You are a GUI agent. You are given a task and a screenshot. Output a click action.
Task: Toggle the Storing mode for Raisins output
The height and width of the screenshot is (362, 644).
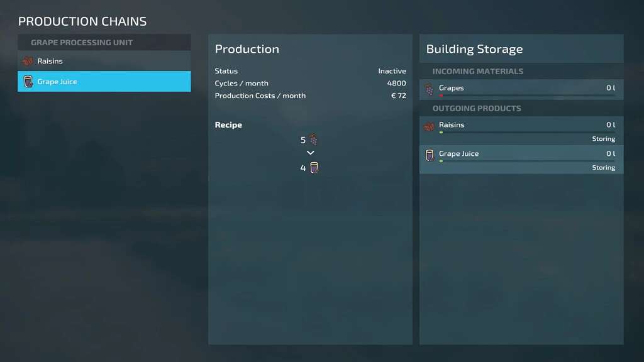pyautogui.click(x=603, y=139)
